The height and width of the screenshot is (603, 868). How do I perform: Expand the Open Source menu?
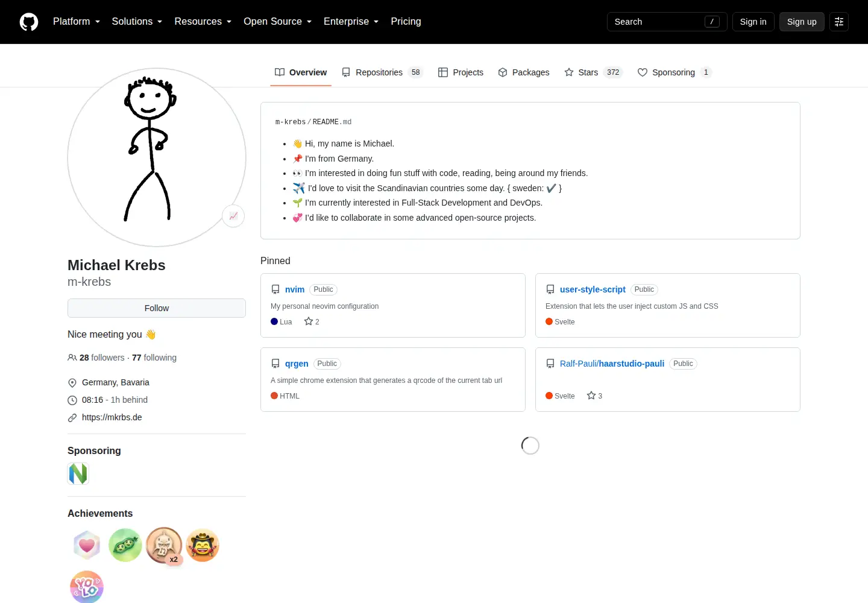click(277, 22)
